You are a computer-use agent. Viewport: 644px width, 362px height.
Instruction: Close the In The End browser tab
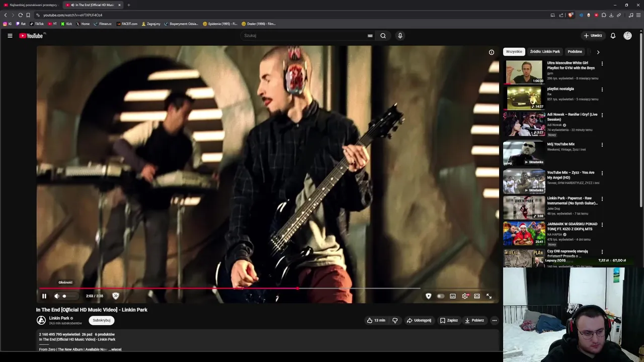(x=119, y=5)
